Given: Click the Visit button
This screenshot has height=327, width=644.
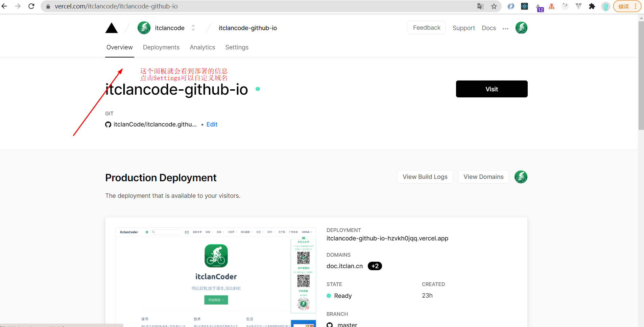Looking at the screenshot, I should click(491, 89).
